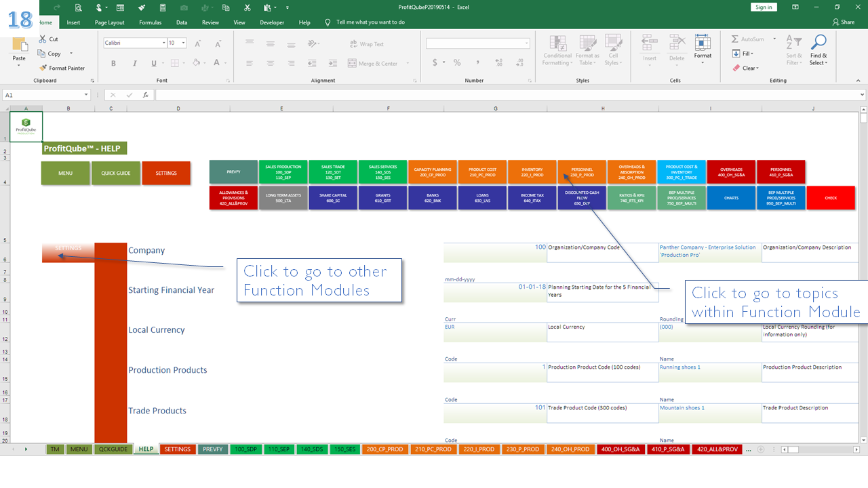868x488 pixels.
Task: Click the QUICK GUIDE sheet button
Action: click(115, 173)
